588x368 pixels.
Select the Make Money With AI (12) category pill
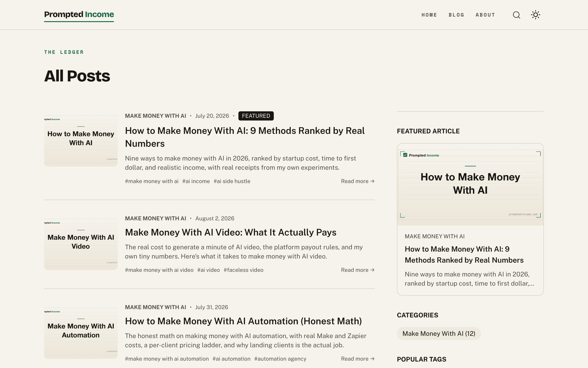click(x=439, y=333)
